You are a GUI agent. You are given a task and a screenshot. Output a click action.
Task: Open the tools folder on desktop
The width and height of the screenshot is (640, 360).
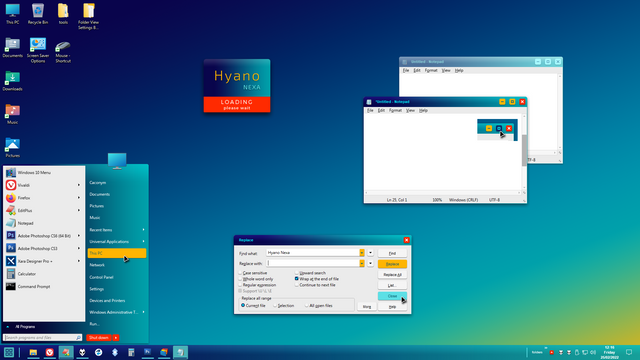tap(63, 13)
